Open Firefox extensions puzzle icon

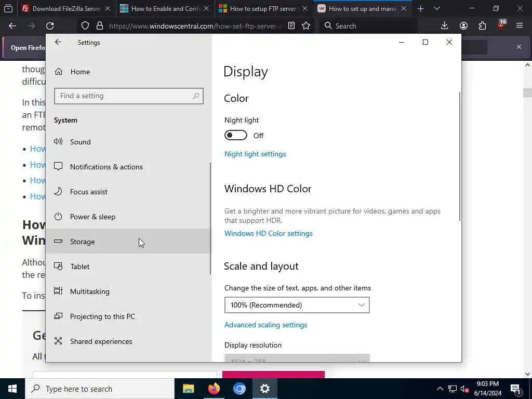click(482, 26)
